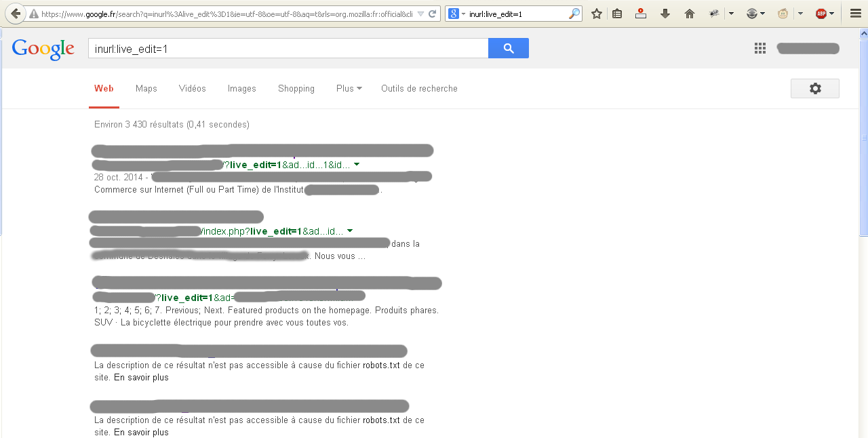Click the toolbar icon with the red badge
The width and height of the screenshot is (868, 438).
[x=641, y=14]
